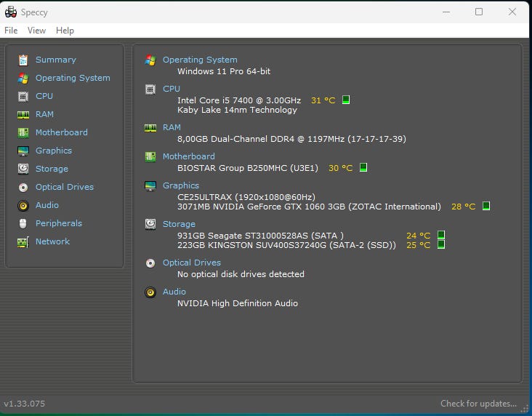Click the Optical Drives disc icon in sidebar
532x416 pixels.
[23, 187]
